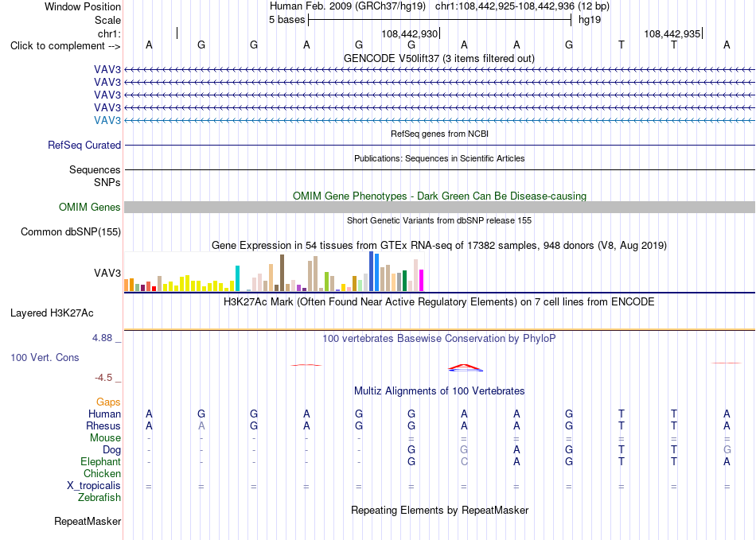The height and width of the screenshot is (540, 756).
Task: Select the Elephant alignment row label
Action: (101, 461)
